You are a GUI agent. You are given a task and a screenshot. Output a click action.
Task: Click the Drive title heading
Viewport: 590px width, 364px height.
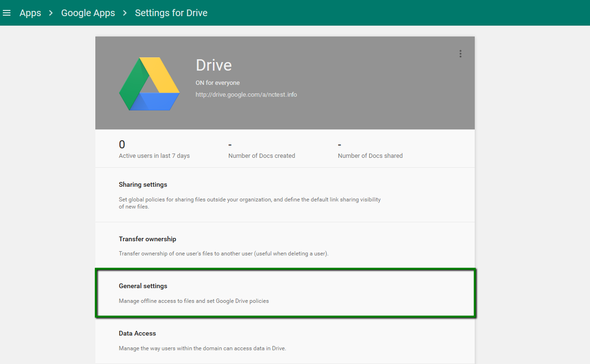click(214, 65)
